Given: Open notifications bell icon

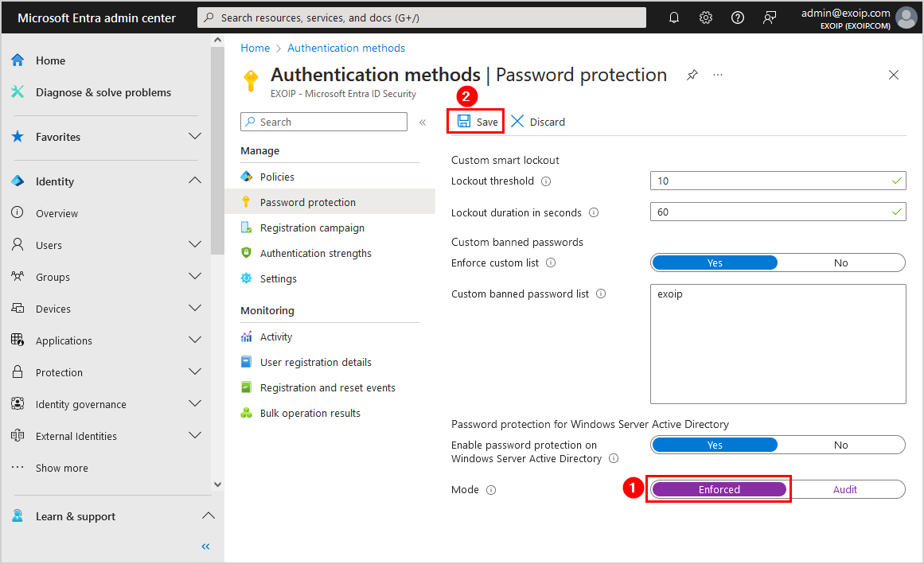Looking at the screenshot, I should [674, 18].
